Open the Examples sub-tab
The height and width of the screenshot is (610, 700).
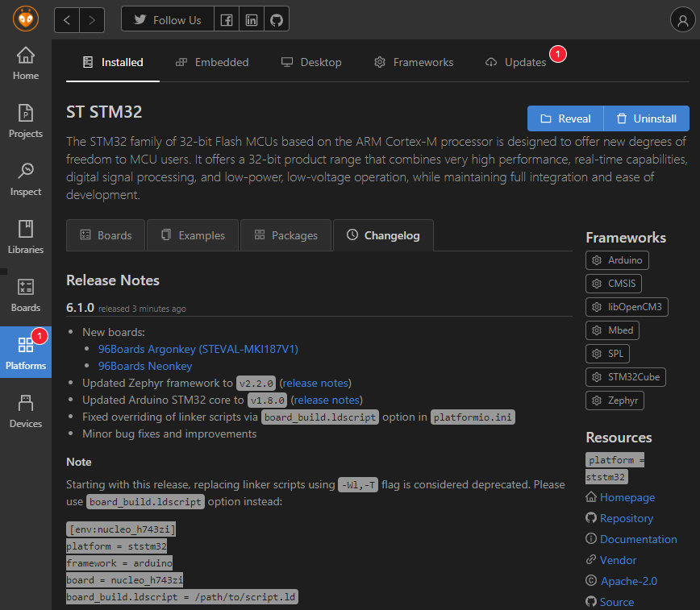[x=193, y=235]
